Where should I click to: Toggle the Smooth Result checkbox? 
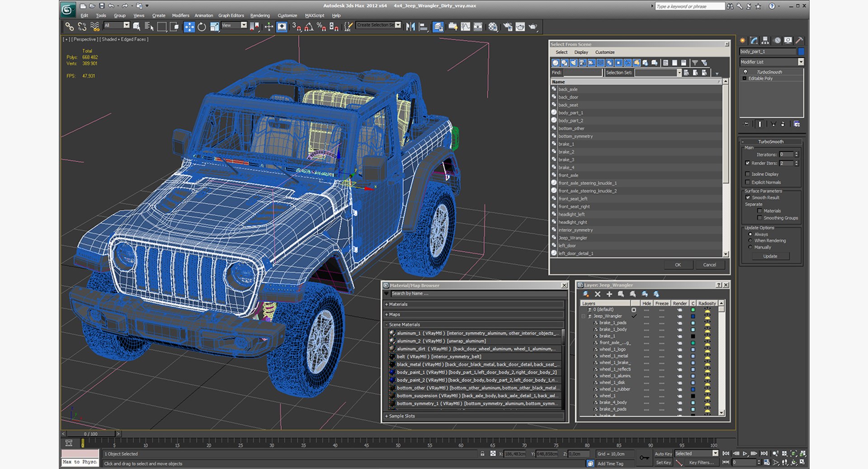[x=748, y=197]
